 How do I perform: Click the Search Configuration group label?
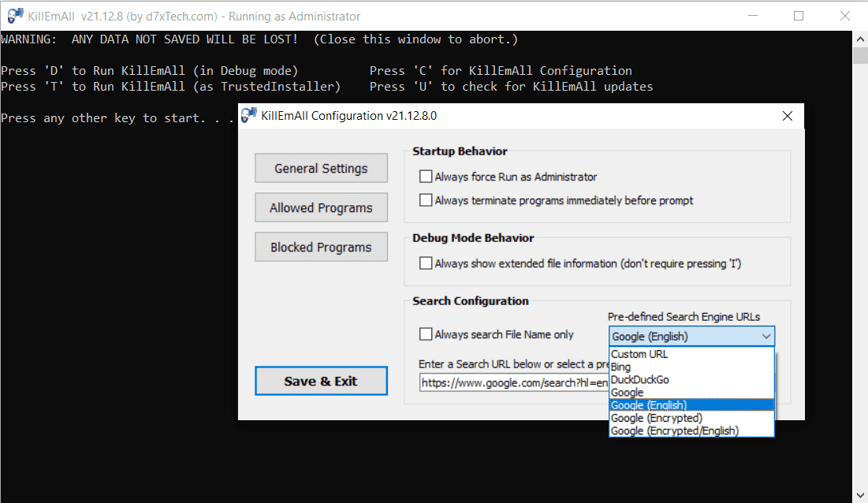(470, 301)
